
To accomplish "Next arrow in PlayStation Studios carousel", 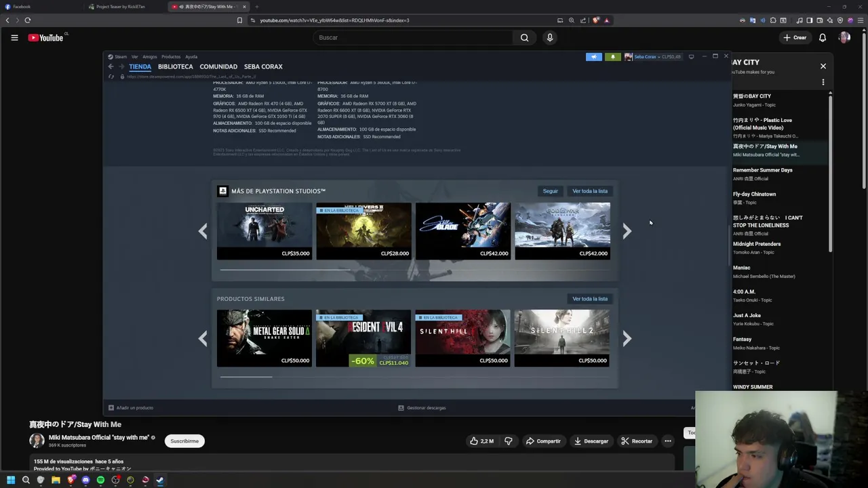I will coord(627,231).
